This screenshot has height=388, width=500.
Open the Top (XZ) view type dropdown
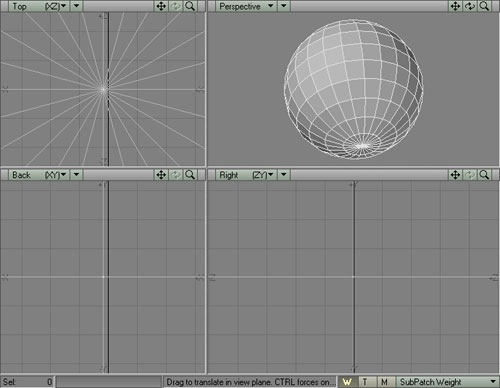click(x=39, y=6)
